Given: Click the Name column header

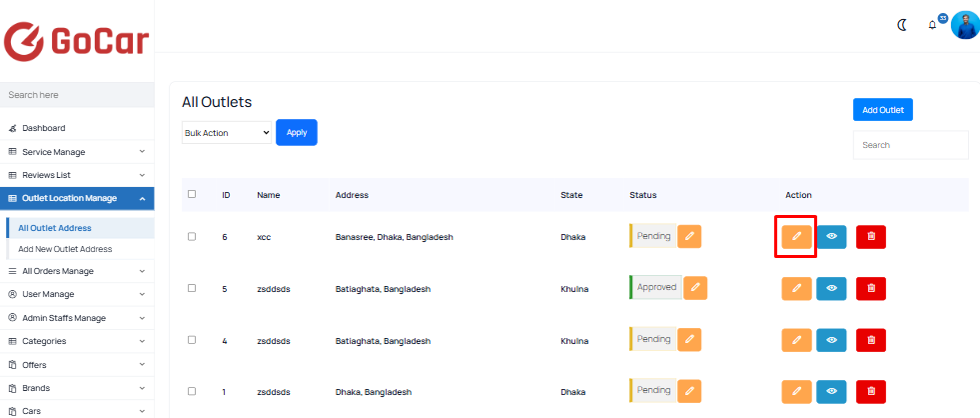Looking at the screenshot, I should 268,195.
